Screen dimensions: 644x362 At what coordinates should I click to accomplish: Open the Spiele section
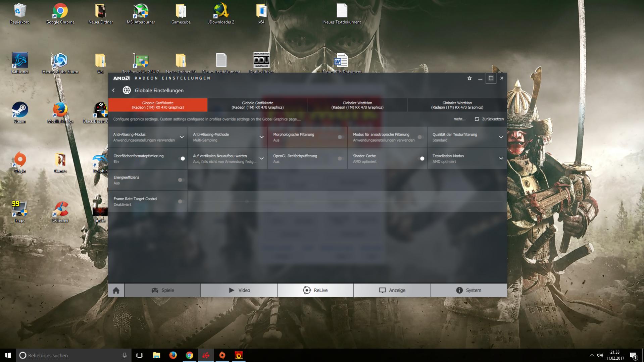tap(163, 290)
